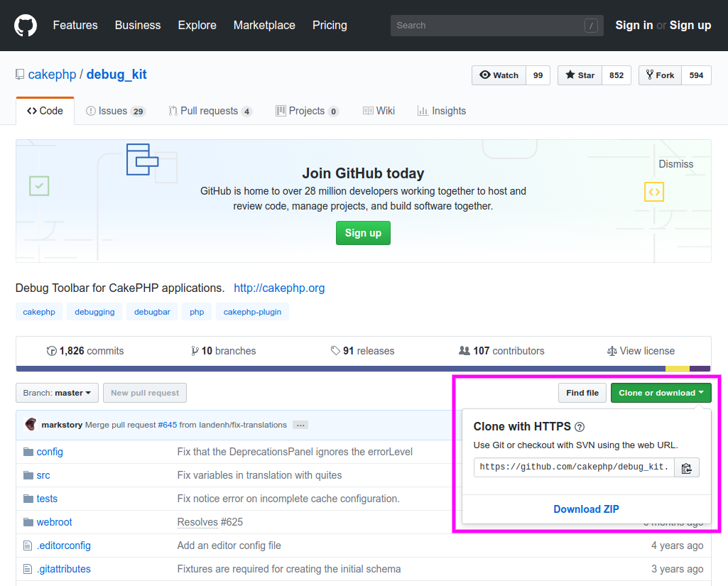Image resolution: width=728 pixels, height=586 pixels.
Task: Open Features in top navigation
Action: pos(75,25)
